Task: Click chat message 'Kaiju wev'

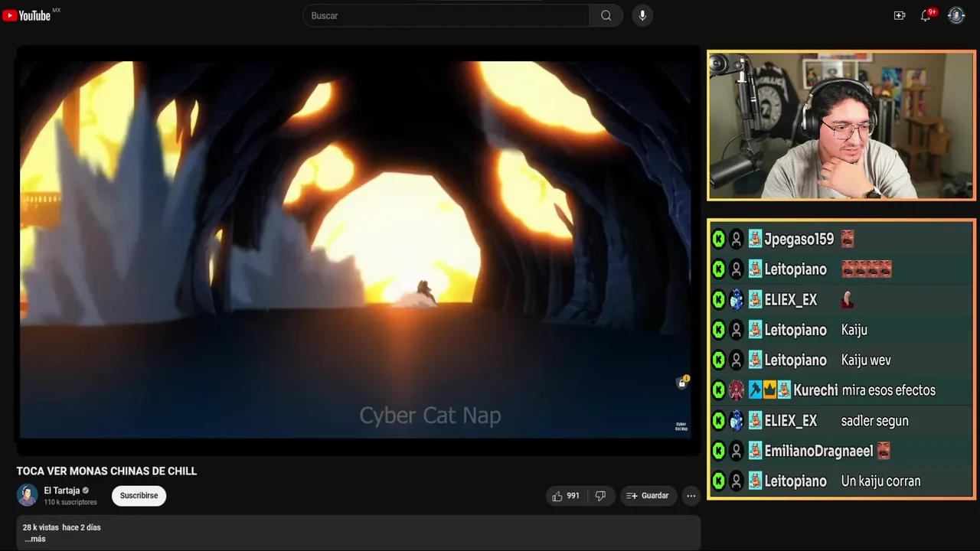Action: (866, 360)
